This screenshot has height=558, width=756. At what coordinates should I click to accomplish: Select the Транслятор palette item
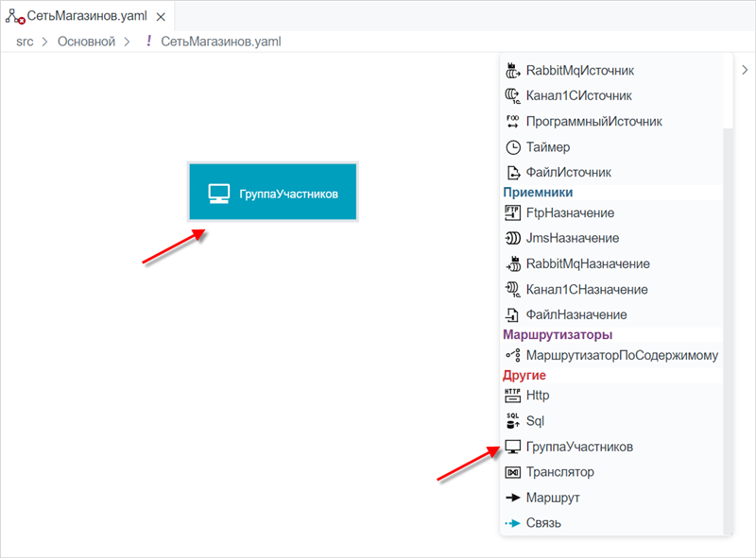point(549,472)
